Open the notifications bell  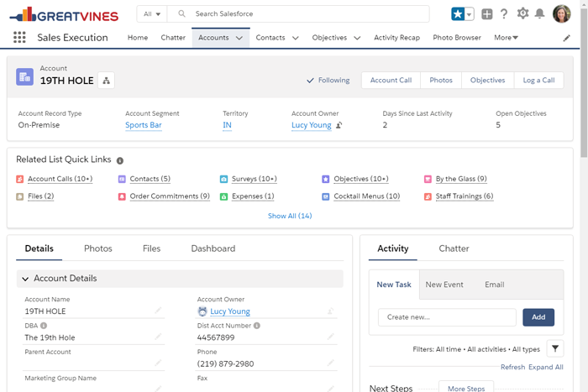[539, 14]
